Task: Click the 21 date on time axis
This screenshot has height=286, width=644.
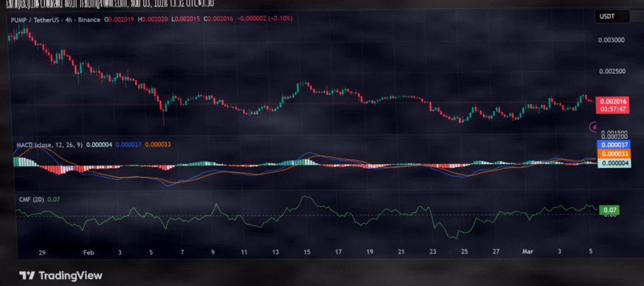Action: pos(401,252)
